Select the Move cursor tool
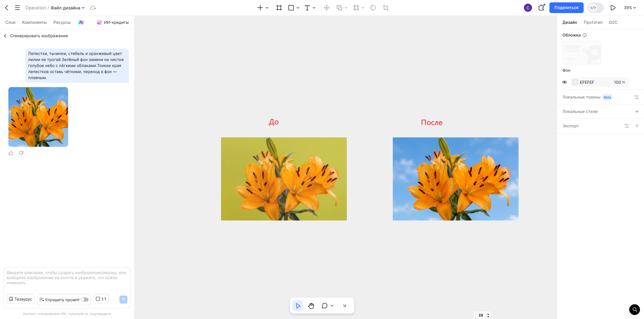This screenshot has height=319, width=644. pos(298,306)
